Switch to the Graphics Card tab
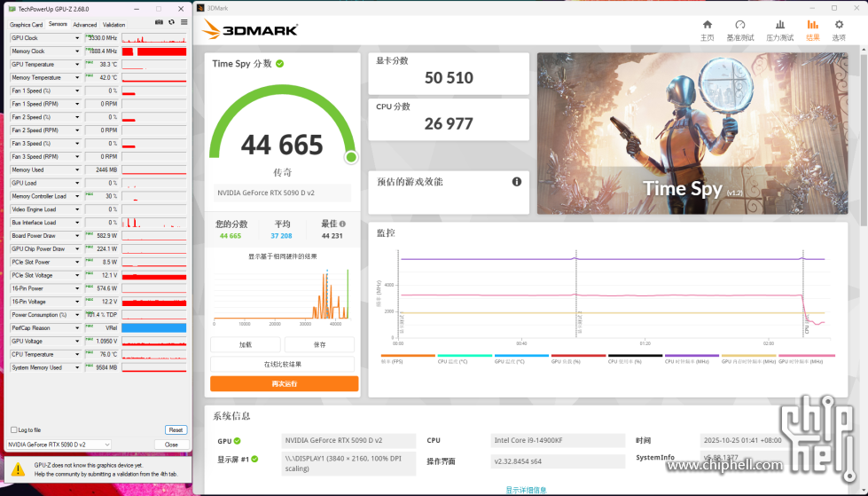868x496 pixels. pos(26,25)
